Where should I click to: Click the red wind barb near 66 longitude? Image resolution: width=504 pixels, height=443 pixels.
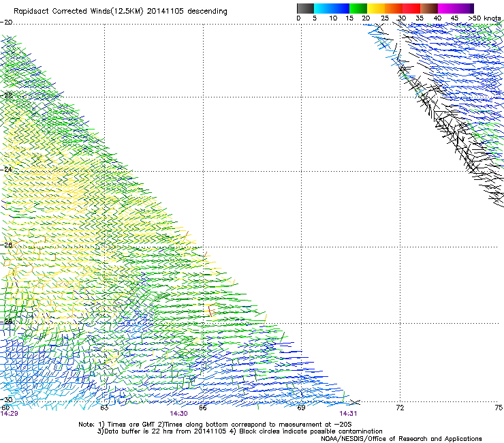click(210, 311)
